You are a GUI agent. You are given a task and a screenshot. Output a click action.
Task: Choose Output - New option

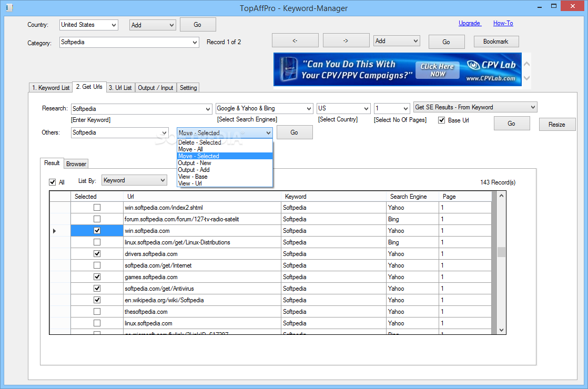(x=225, y=163)
